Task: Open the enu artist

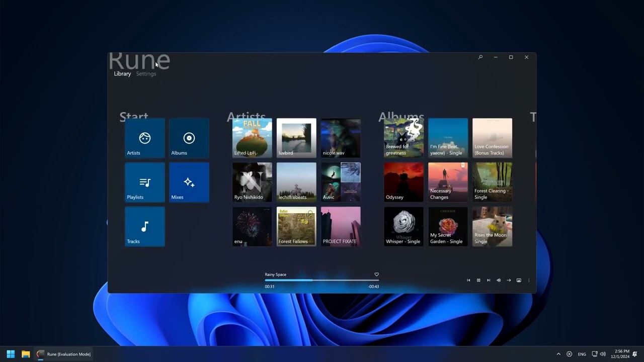Action: click(x=252, y=227)
